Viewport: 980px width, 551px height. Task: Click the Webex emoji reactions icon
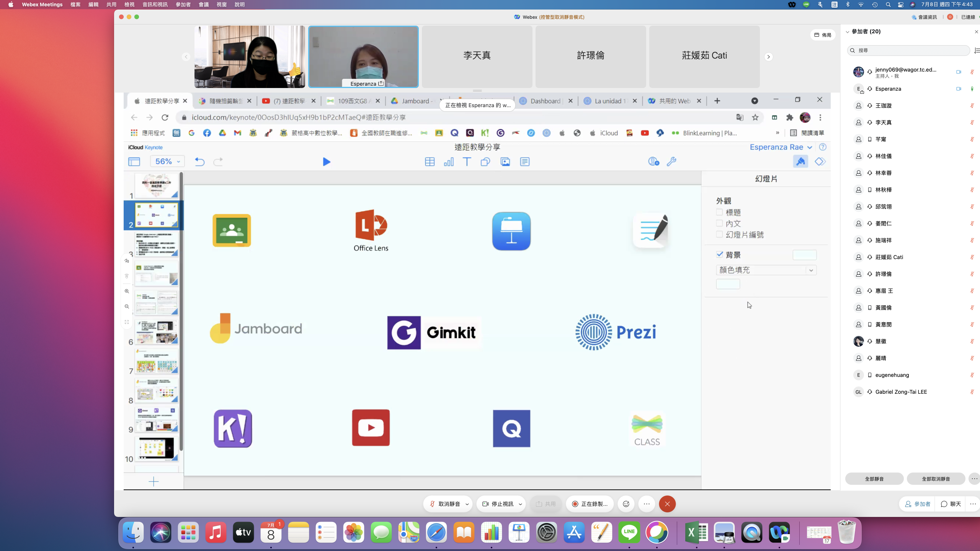tap(626, 504)
